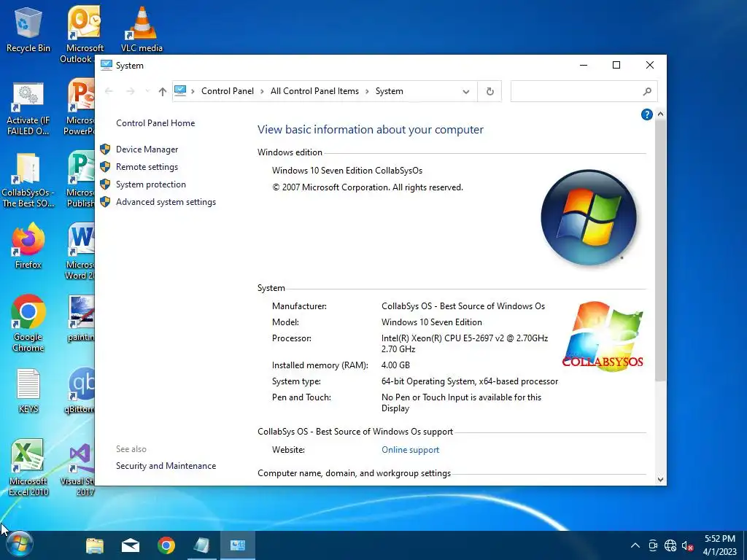Launch Google Chrome from the desktop
Screen dimensions: 747x560
tap(28, 324)
